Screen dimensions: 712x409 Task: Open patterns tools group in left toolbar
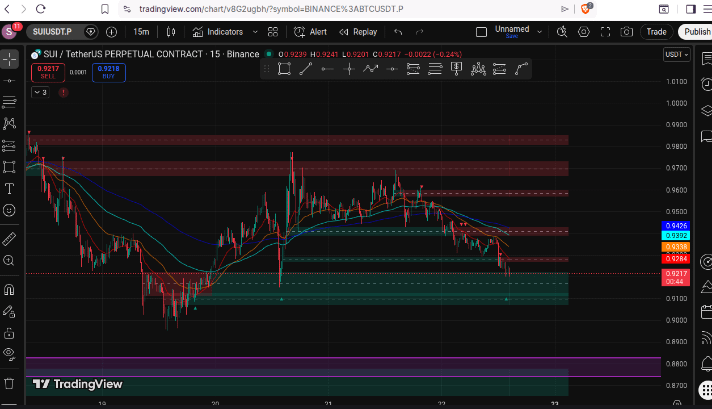(9, 123)
